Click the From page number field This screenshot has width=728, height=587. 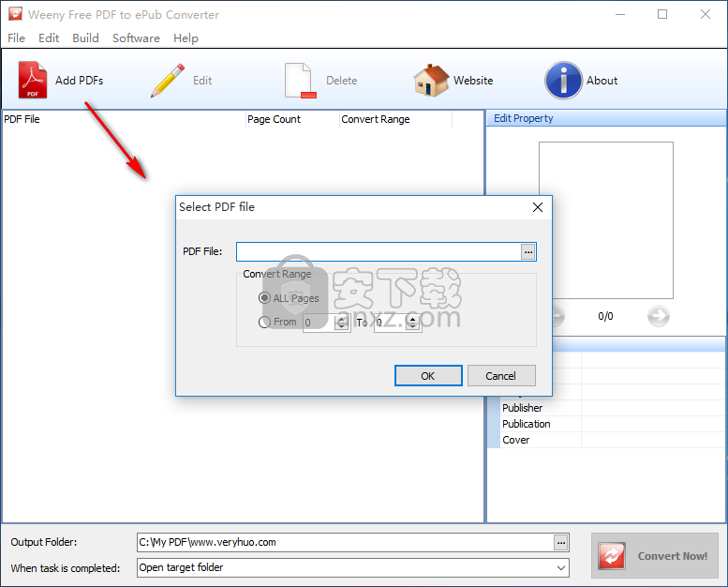click(319, 323)
